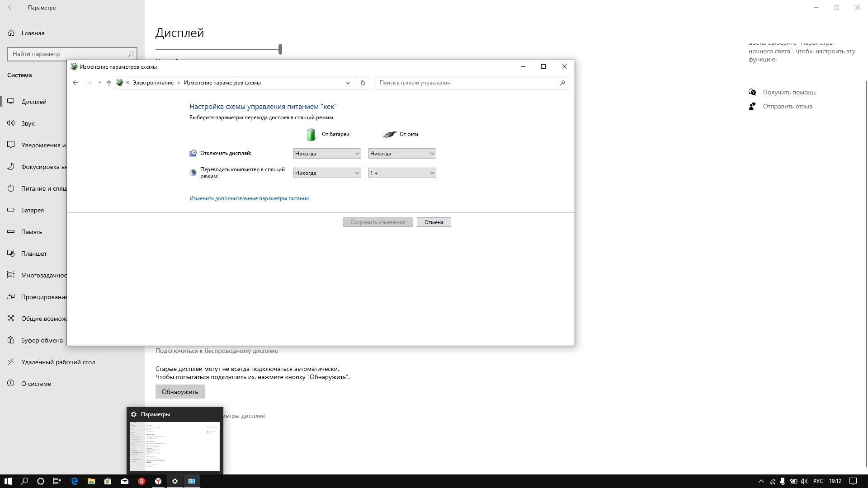868x488 pixels.
Task: Click the Control Panel search icon
Action: (x=562, y=82)
